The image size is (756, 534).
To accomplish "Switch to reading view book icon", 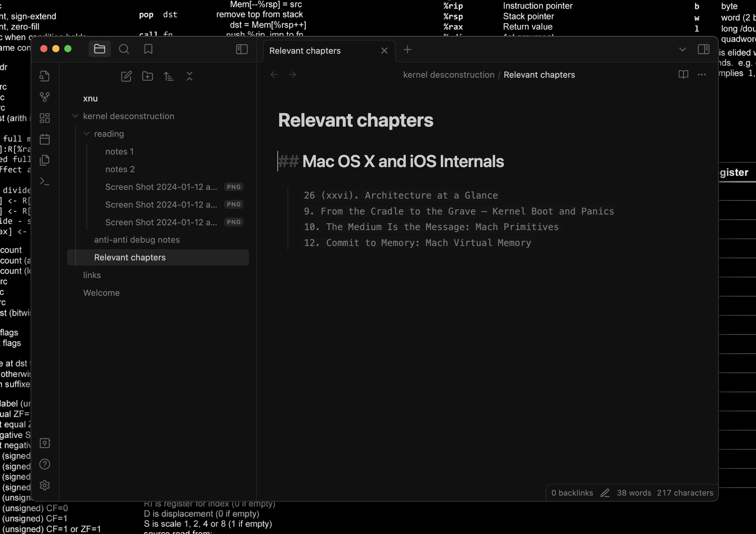I will tap(683, 75).
